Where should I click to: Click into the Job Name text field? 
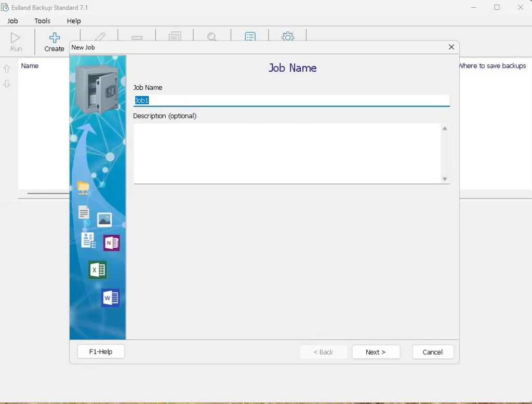point(291,100)
